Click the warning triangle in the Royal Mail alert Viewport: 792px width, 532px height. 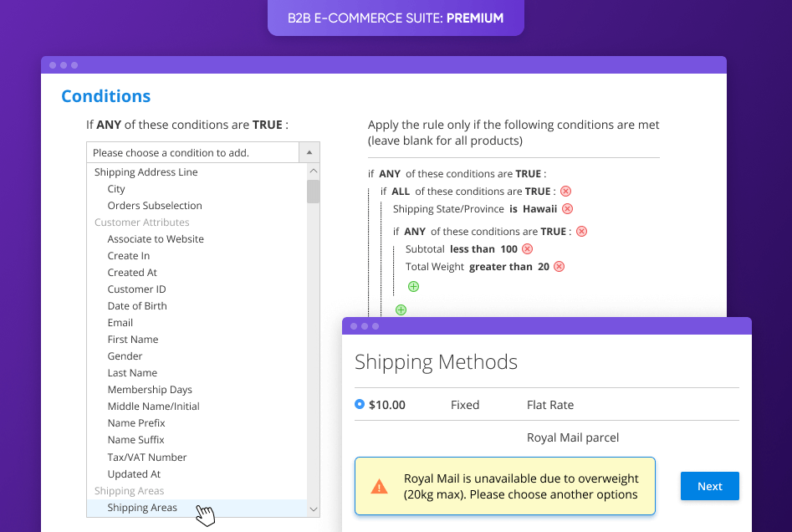click(x=379, y=486)
